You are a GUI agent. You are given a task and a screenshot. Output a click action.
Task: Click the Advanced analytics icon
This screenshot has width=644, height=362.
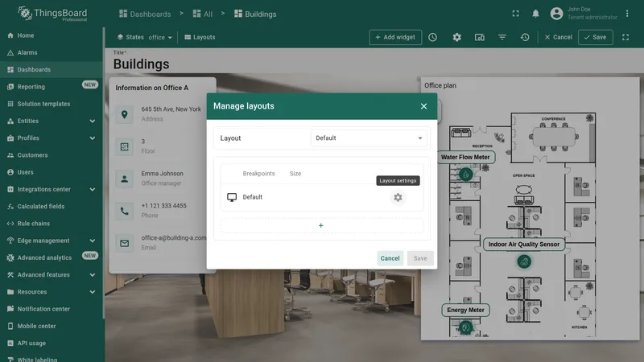pos(10,257)
